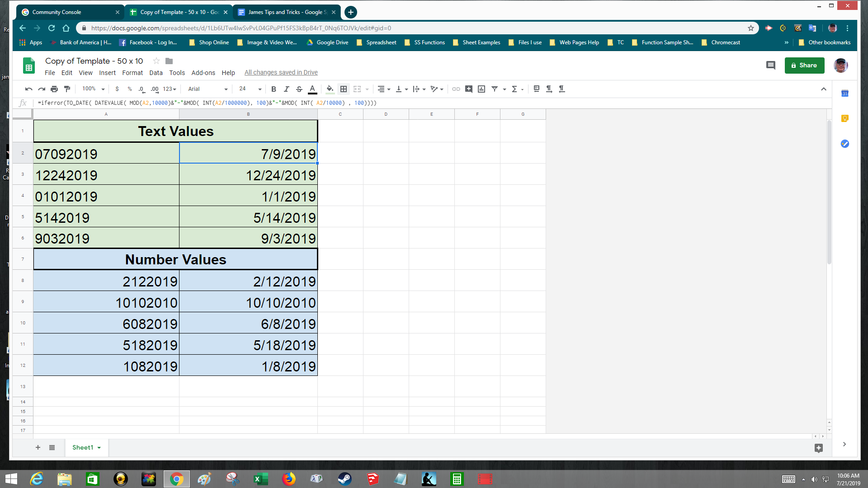Image resolution: width=868 pixels, height=488 pixels.
Task: Open horizontal align dropdown
Action: [x=384, y=89]
